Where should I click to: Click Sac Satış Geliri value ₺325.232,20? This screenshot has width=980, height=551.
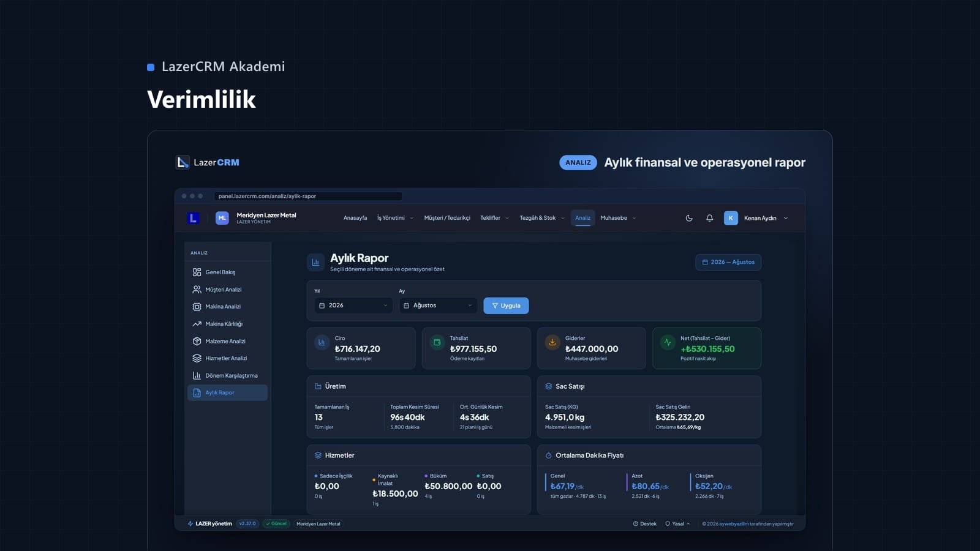[680, 418]
